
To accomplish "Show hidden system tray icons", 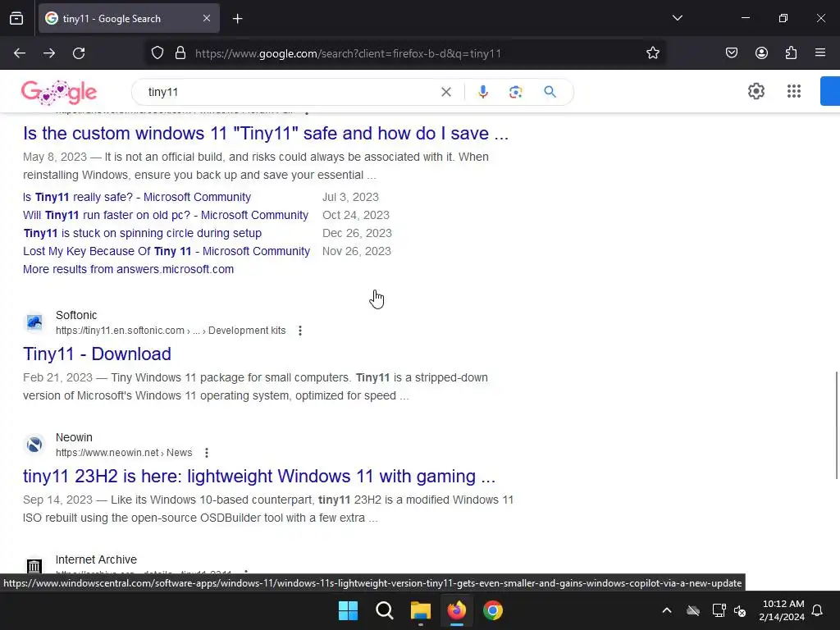I will coord(667,610).
